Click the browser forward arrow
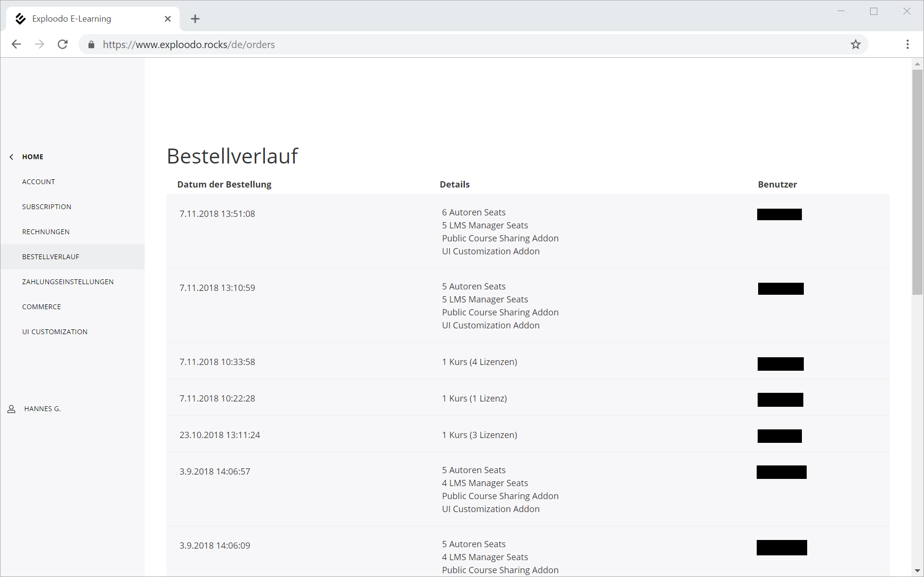 point(39,44)
